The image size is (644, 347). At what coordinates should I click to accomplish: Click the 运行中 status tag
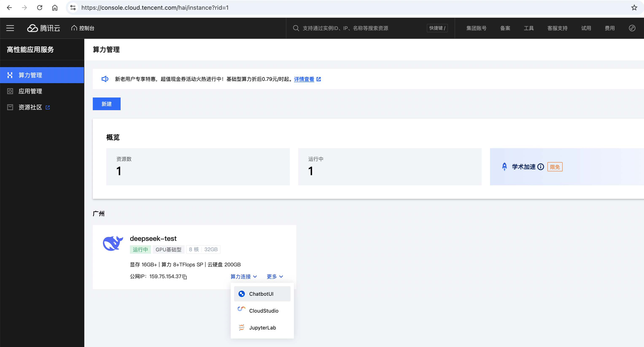click(x=140, y=249)
